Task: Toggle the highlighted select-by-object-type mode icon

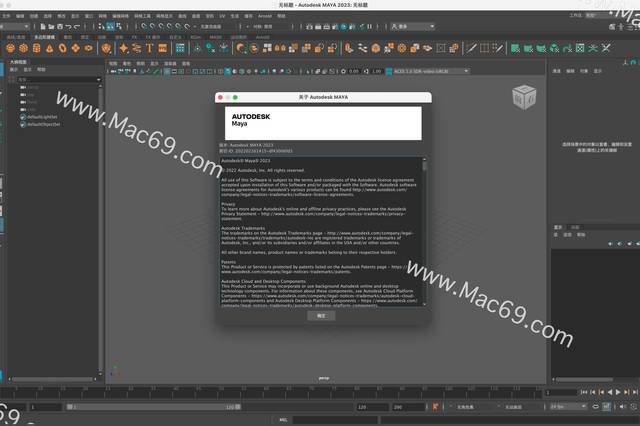Action: 110,27
